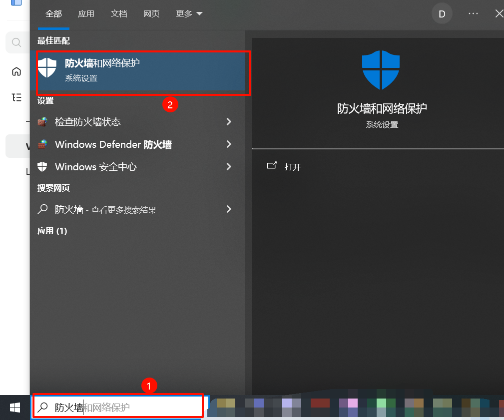The image size is (504, 420).
Task: Click the Windows 安全中心 shield icon
Action: click(42, 167)
